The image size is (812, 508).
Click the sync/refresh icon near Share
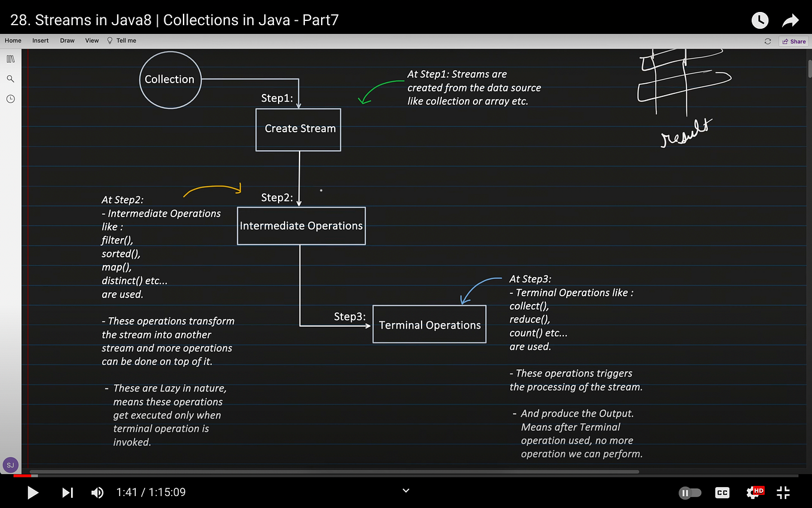(768, 41)
